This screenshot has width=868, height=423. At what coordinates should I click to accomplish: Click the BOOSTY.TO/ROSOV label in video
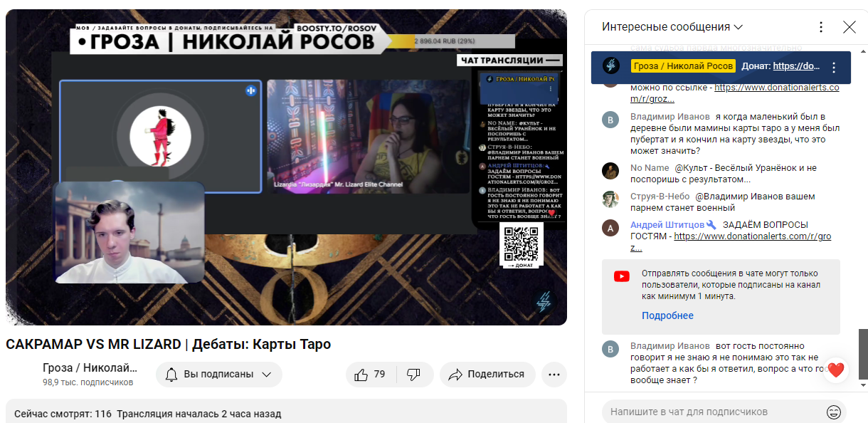[x=335, y=28]
